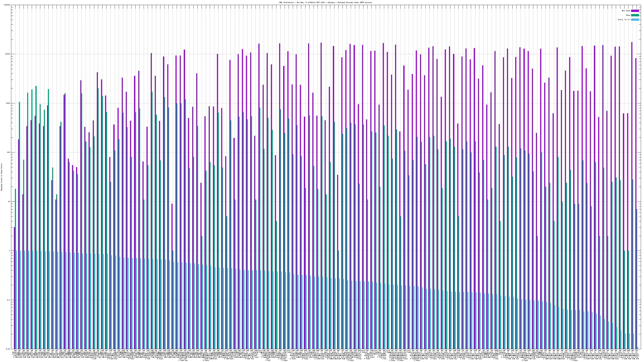The width and height of the screenshot is (644, 362).
Task: Click the RBL Statistics chart title
Action: click(x=325, y=2)
